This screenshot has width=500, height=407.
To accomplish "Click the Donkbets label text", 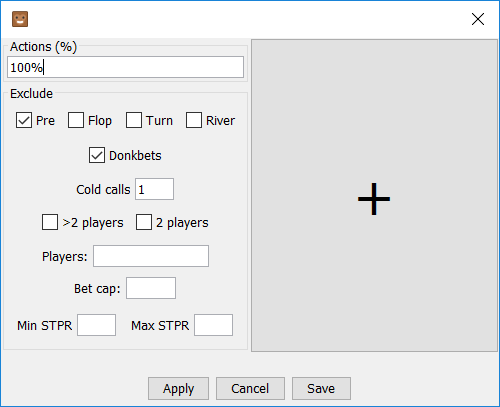I will click(135, 156).
